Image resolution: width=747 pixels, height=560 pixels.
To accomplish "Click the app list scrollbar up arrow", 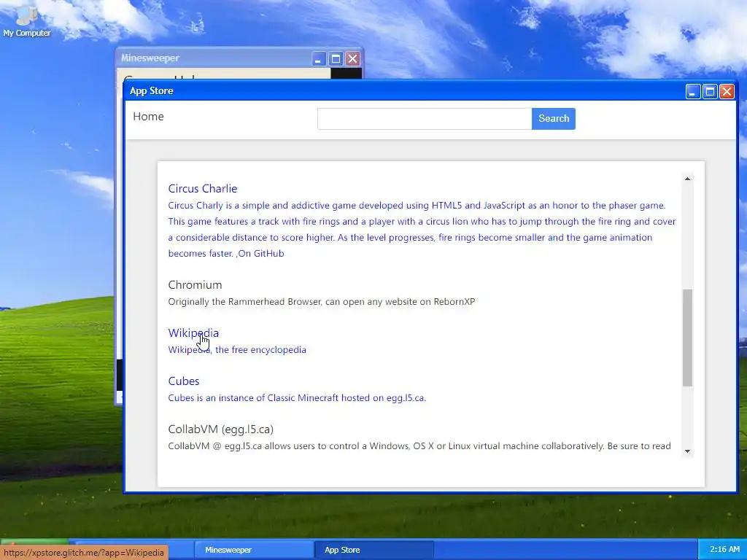I will point(687,179).
